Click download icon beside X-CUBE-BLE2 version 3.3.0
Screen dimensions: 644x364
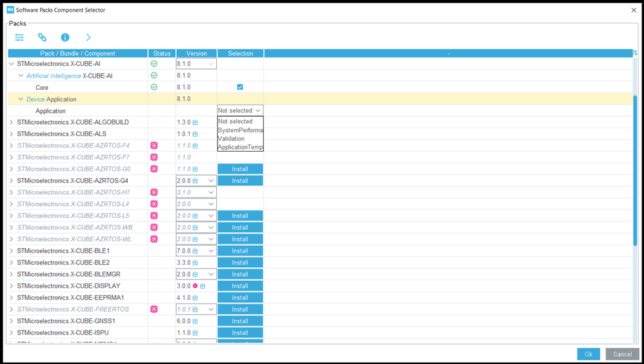195,263
